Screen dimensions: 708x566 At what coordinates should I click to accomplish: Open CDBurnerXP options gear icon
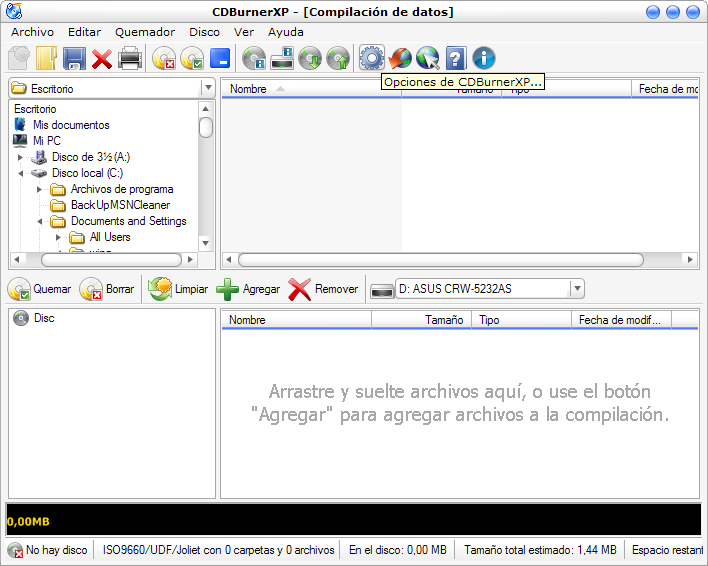(371, 58)
